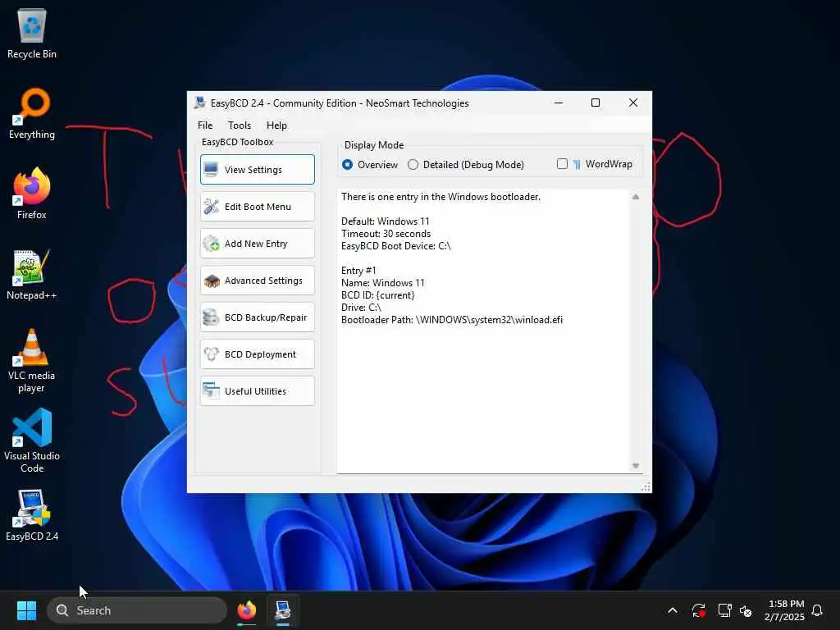
Task: Open the Tools menu
Action: [239, 126]
